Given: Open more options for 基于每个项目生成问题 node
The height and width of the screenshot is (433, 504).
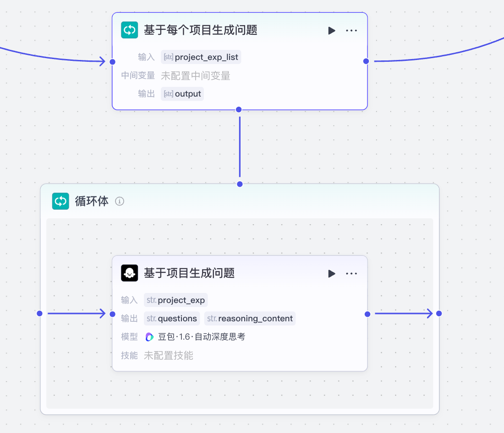Looking at the screenshot, I should (351, 31).
